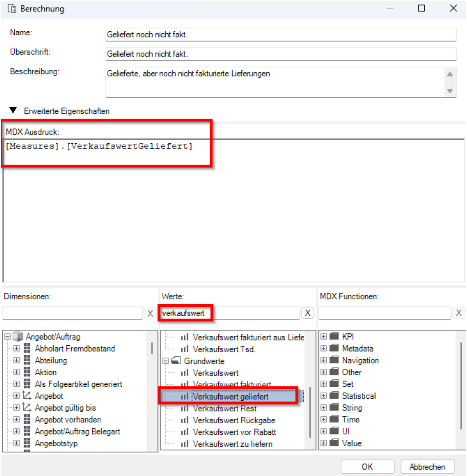
Task: Click the Beschreibung scroll down arrow
Action: tap(450, 91)
